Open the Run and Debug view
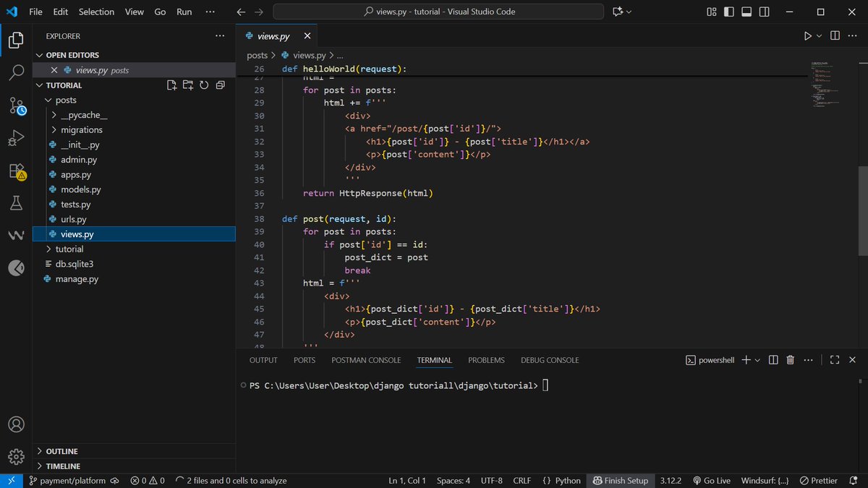This screenshot has width=868, height=488. click(x=16, y=137)
